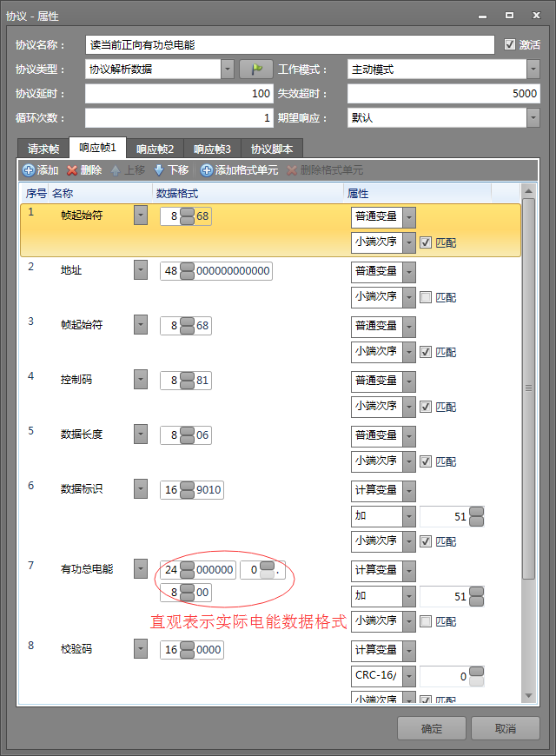The image size is (556, 756).
Task: Click spinner of 24-bit 000000 field
Action: coord(187,570)
